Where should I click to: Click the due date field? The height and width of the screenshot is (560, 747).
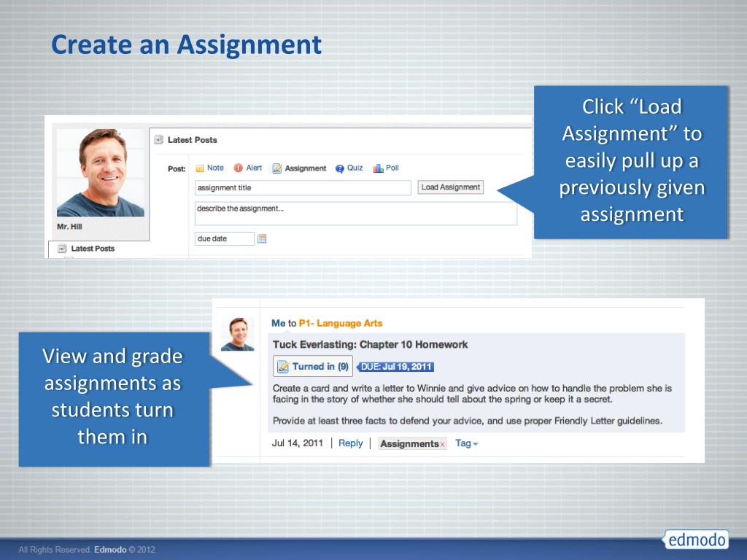225,238
